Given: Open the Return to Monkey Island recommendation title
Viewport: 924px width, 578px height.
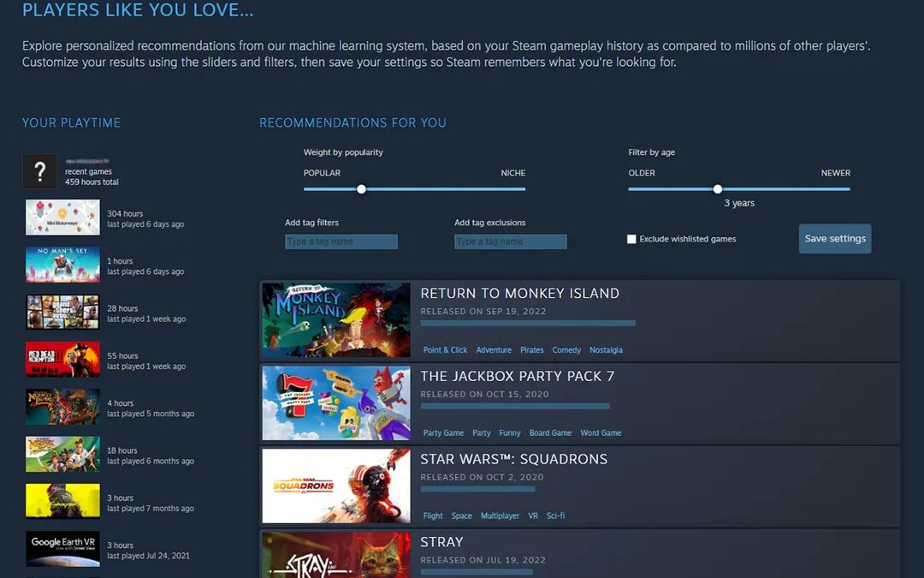Looking at the screenshot, I should [519, 294].
